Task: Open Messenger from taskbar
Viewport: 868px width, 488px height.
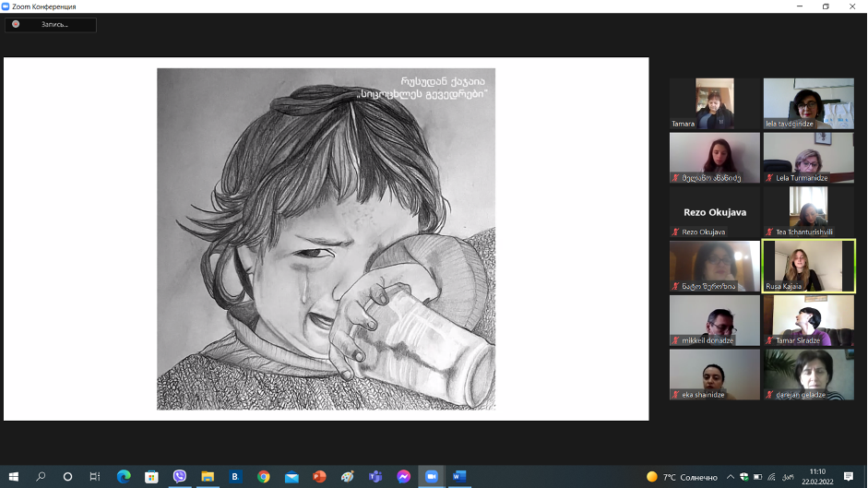Action: coord(403,476)
